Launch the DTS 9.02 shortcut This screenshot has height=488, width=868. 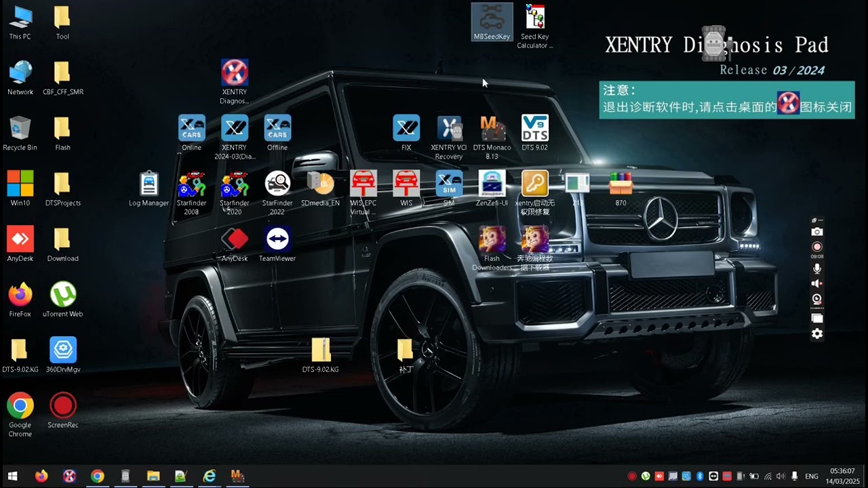coord(535,133)
